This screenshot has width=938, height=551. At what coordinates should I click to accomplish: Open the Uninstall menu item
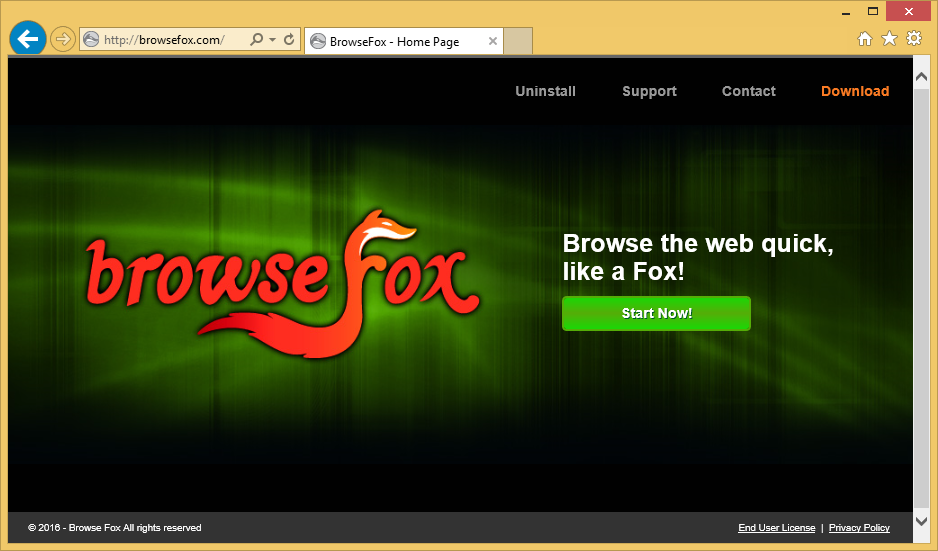click(545, 91)
